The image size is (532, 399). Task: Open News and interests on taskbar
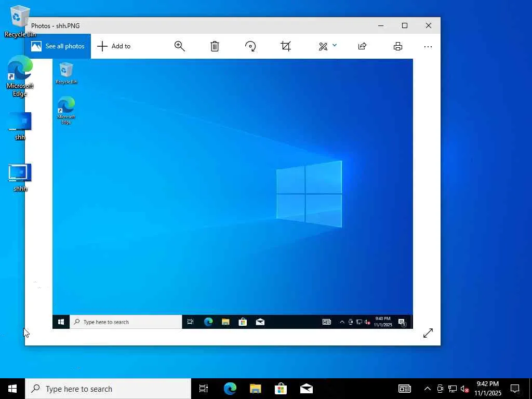pyautogui.click(x=404, y=389)
